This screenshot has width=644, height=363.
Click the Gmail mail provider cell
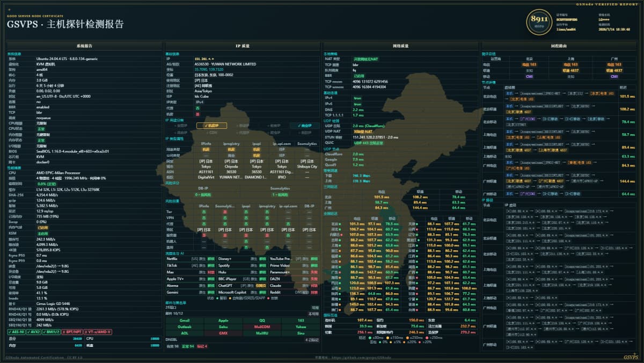(x=184, y=320)
